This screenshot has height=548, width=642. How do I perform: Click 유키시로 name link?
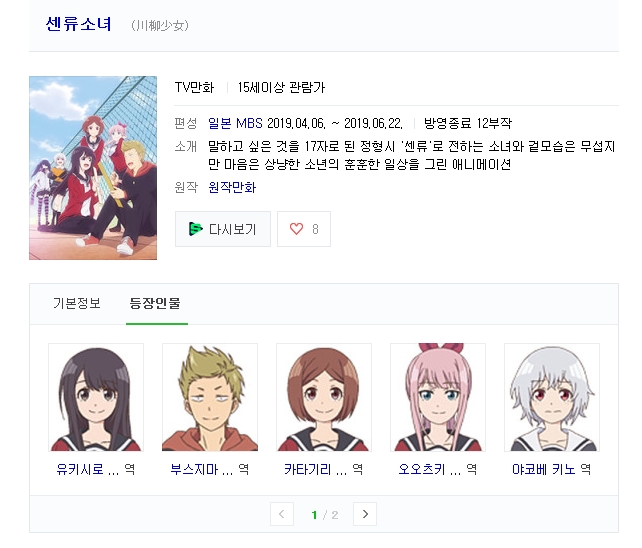[88, 469]
